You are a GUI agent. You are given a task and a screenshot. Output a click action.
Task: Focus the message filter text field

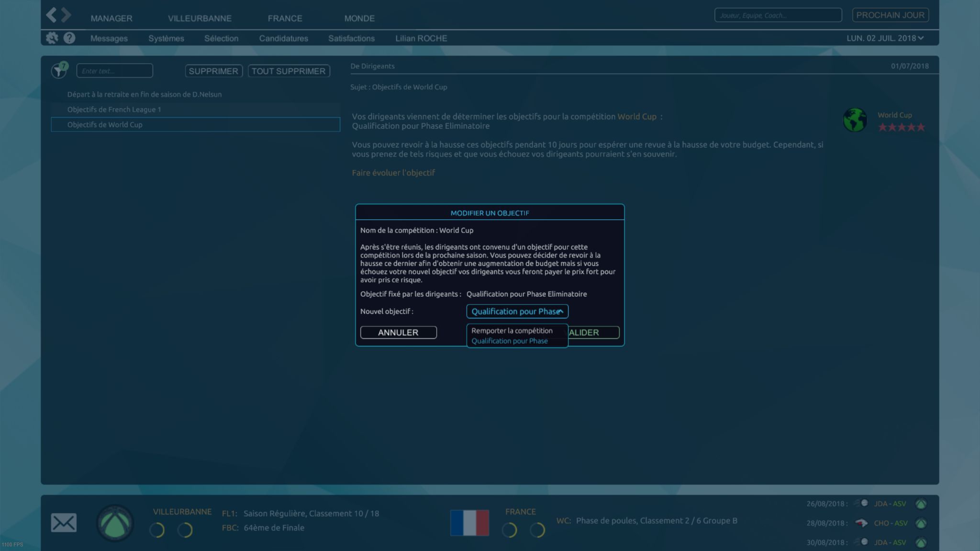tap(114, 71)
